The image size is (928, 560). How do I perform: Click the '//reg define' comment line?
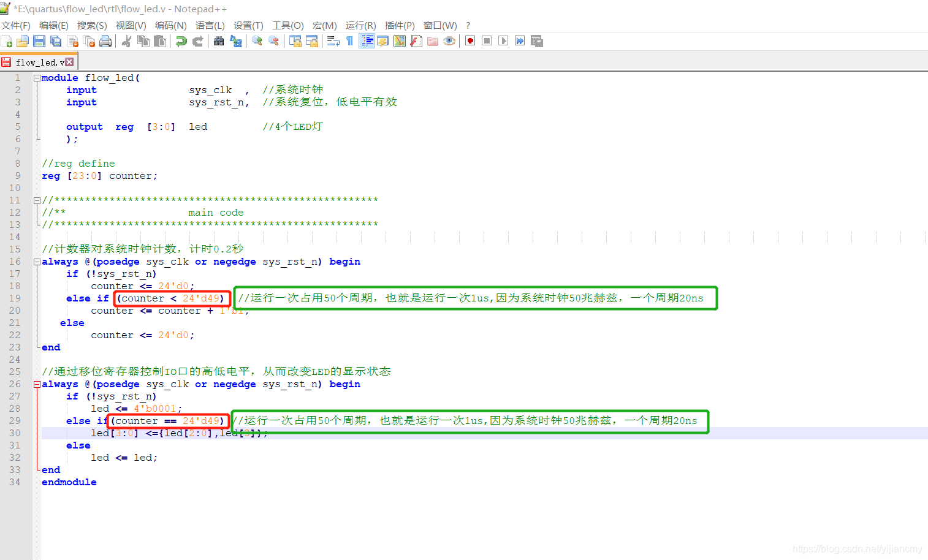point(78,164)
